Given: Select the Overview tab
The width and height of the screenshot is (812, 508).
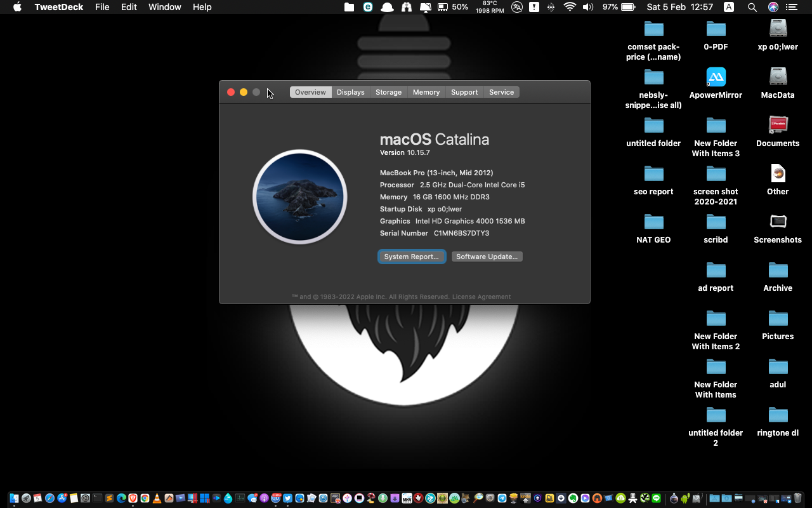Looking at the screenshot, I should (x=310, y=92).
